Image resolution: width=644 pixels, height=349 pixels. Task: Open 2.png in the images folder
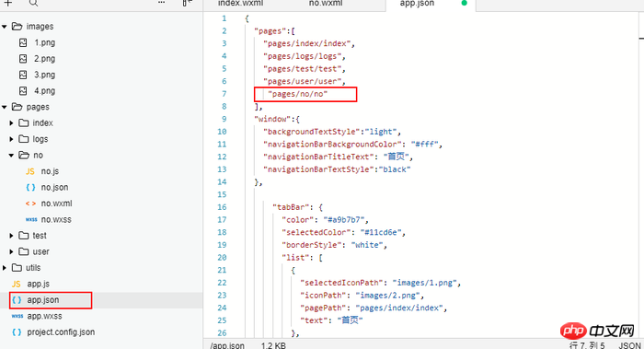(44, 58)
